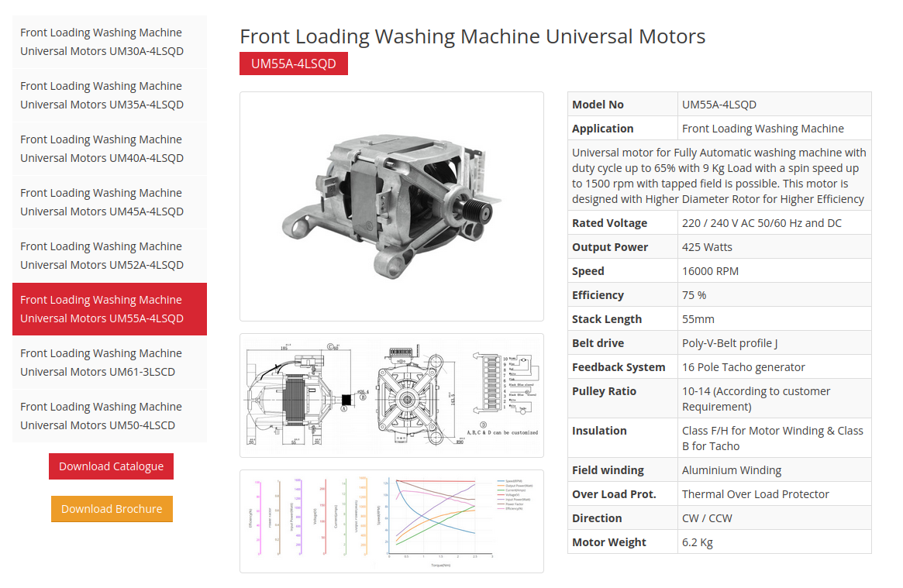Open the UM35A-4LSQD motor page
Viewport: 903px width, 588px height.
(x=109, y=95)
